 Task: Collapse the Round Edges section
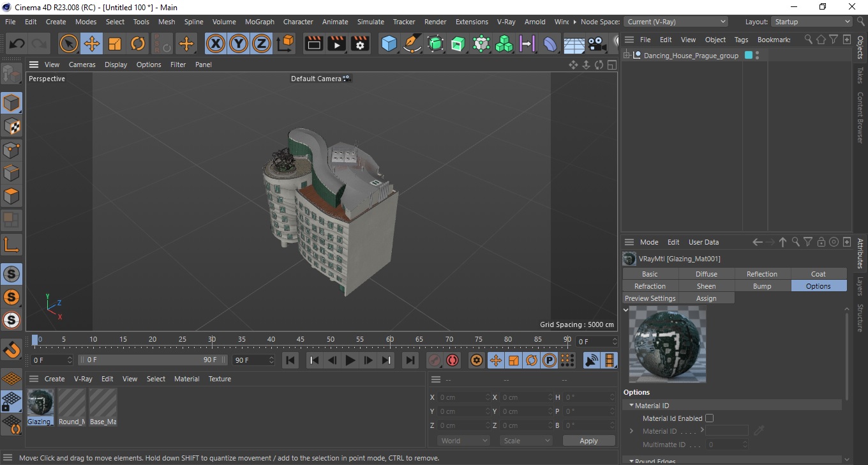pyautogui.click(x=631, y=461)
